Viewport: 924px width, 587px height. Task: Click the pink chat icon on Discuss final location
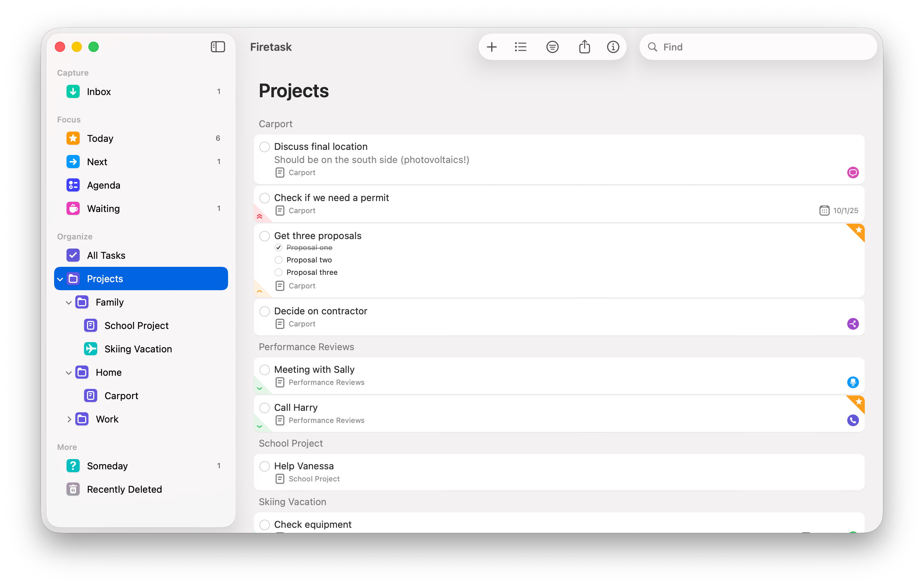pyautogui.click(x=853, y=173)
